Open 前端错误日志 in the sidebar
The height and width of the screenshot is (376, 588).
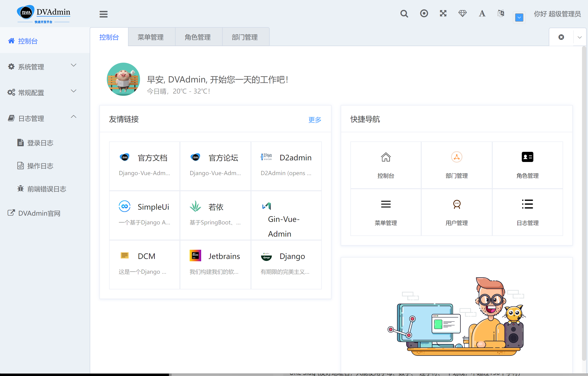coord(45,189)
